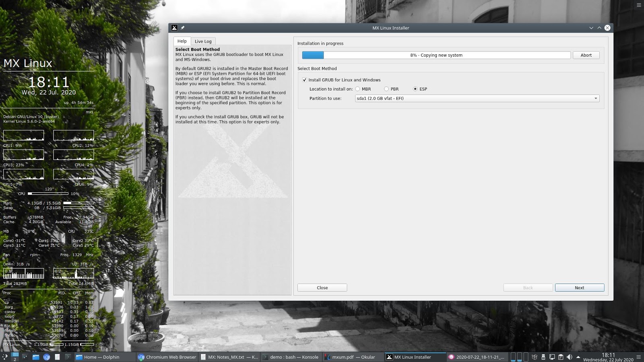Click the taskbar clock showing 18:11

pyautogui.click(x=608, y=357)
